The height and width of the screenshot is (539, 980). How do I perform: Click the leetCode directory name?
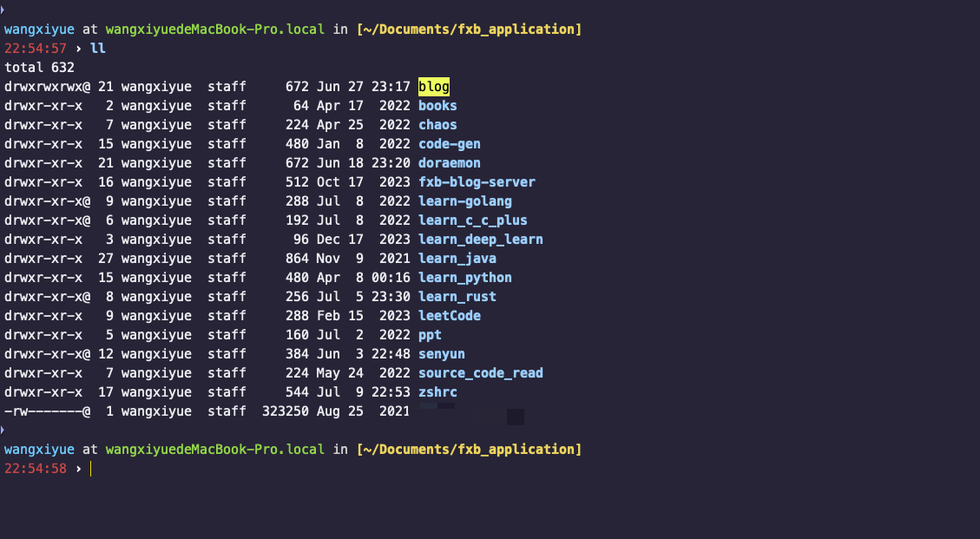[x=449, y=316]
